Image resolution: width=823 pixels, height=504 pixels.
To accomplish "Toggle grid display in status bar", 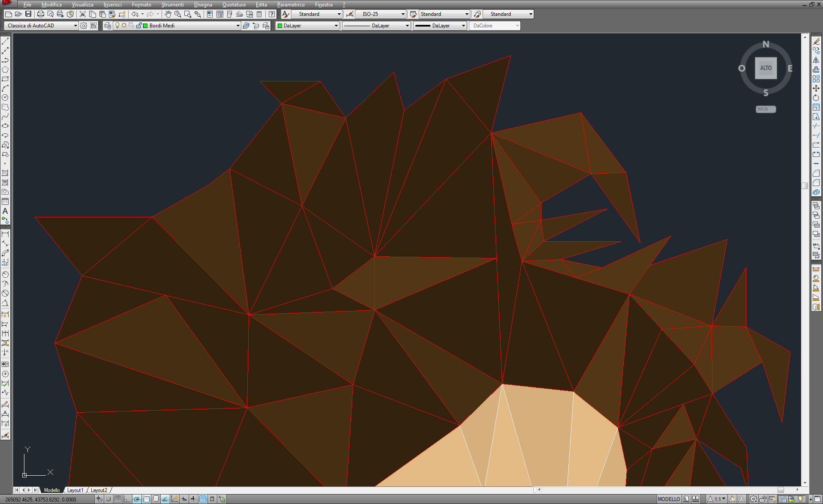I will (118, 499).
